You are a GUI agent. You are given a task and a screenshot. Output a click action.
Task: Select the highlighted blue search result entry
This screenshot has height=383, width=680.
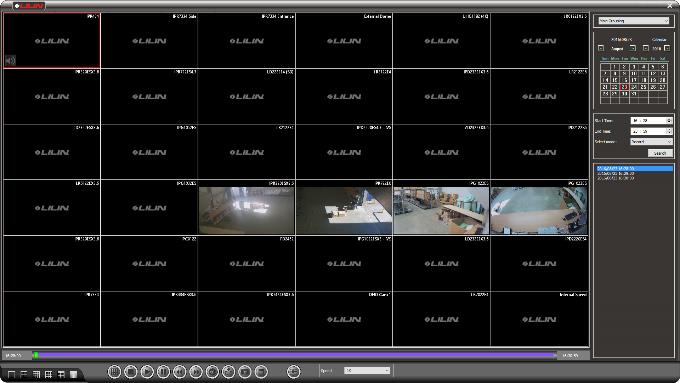click(x=634, y=168)
